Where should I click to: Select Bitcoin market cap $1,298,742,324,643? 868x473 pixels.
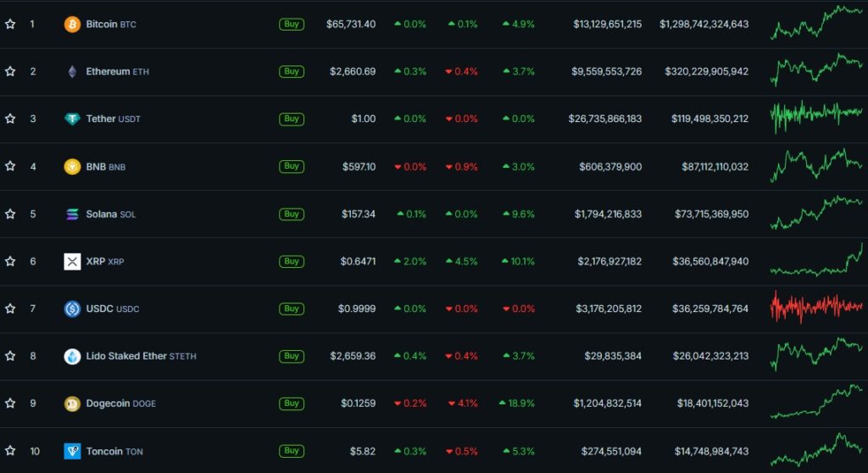704,25
